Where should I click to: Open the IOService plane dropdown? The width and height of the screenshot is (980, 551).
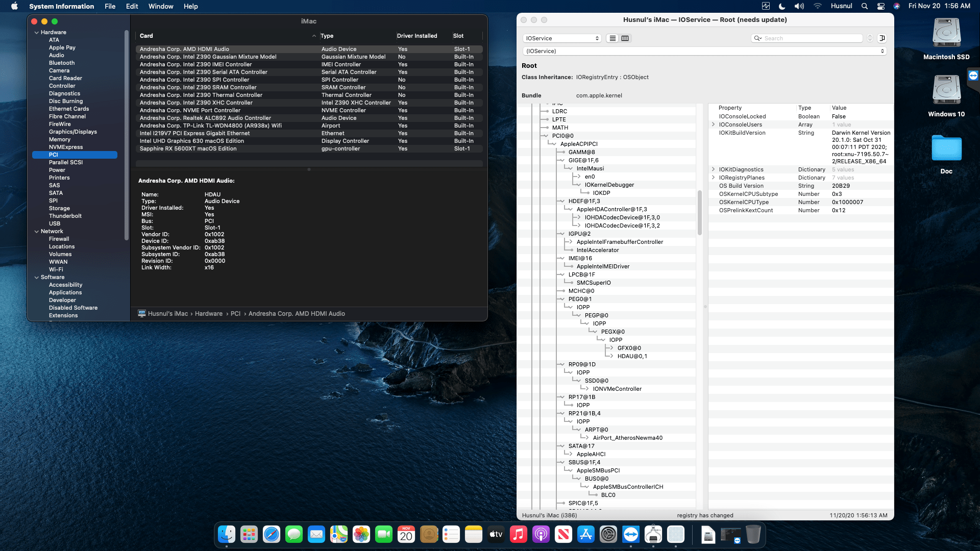coord(561,38)
